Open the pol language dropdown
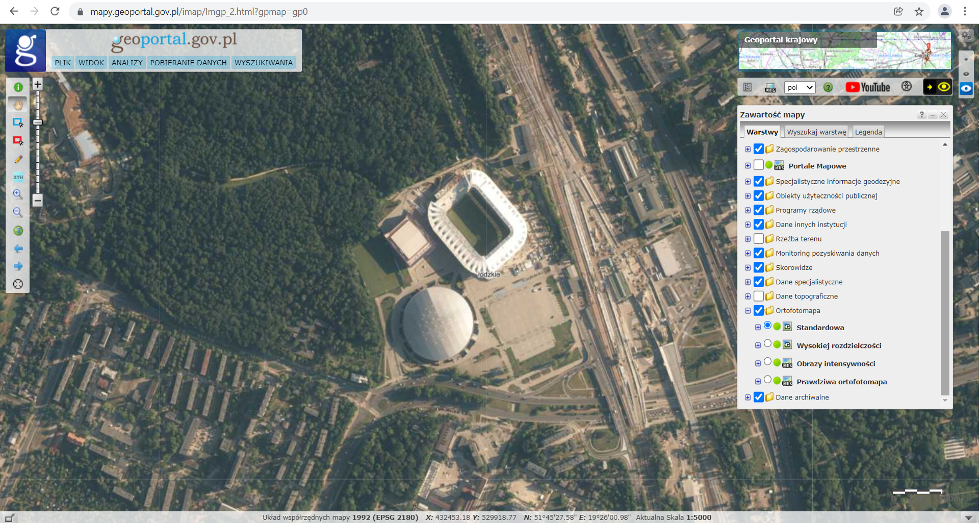This screenshot has height=523, width=980. 799,87
